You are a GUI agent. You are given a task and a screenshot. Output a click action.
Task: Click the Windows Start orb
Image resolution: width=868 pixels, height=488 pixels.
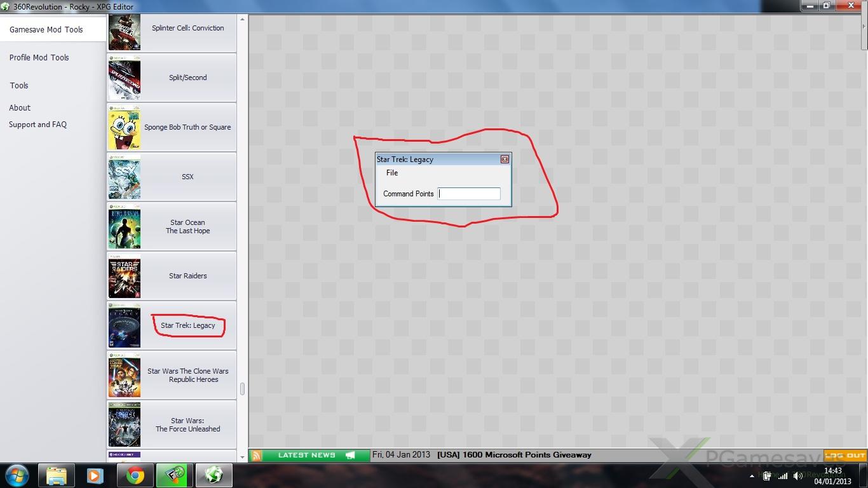(17, 475)
